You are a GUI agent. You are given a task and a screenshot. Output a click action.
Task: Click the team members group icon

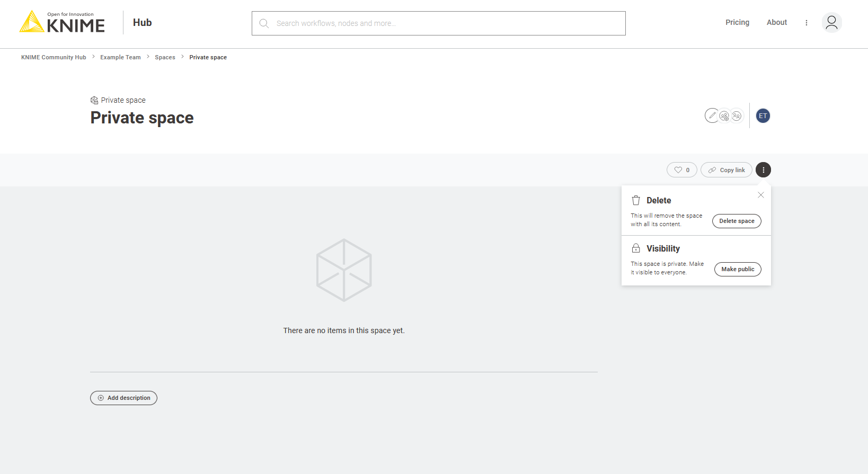(737, 116)
